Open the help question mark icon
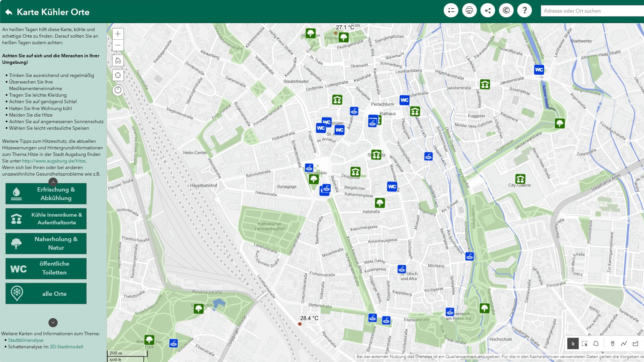This screenshot has height=362, width=644. tap(525, 11)
